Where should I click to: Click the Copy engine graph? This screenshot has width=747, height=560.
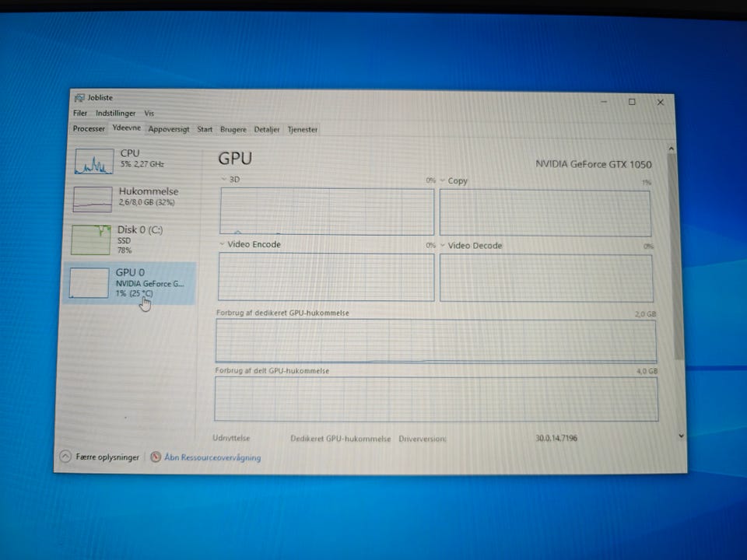coord(545,213)
